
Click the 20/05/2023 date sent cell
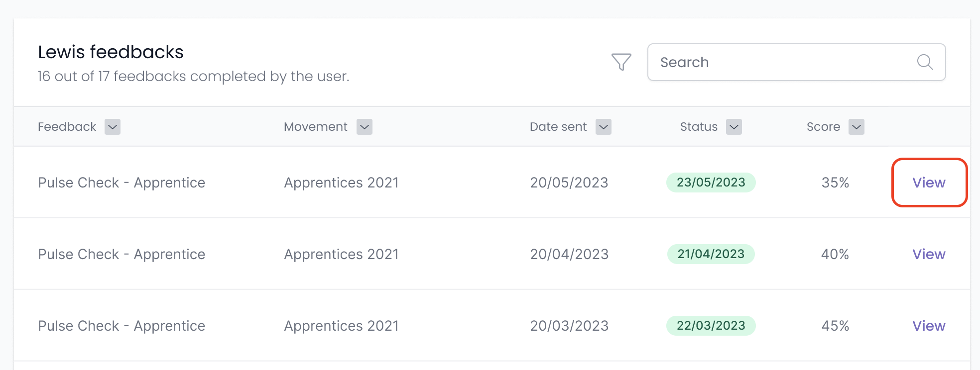(x=569, y=183)
